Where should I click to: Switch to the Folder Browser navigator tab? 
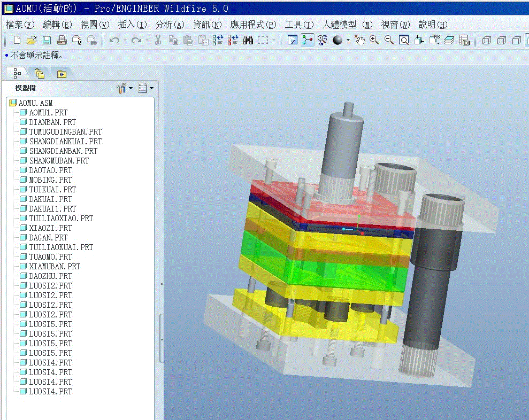coord(40,73)
